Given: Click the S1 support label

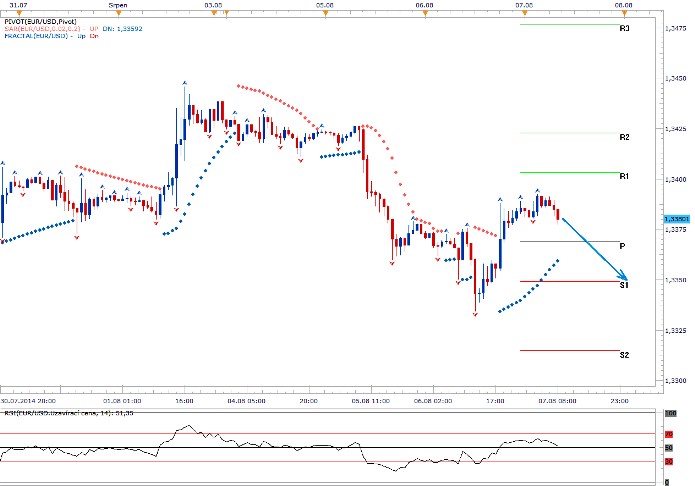Looking at the screenshot, I should [x=624, y=285].
